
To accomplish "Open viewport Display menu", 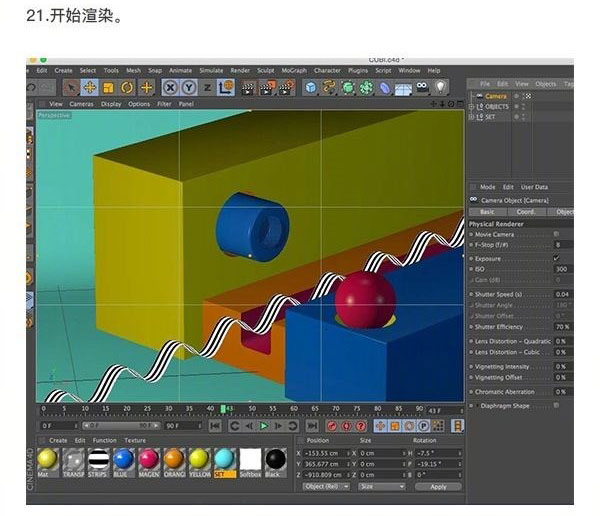I will (111, 104).
